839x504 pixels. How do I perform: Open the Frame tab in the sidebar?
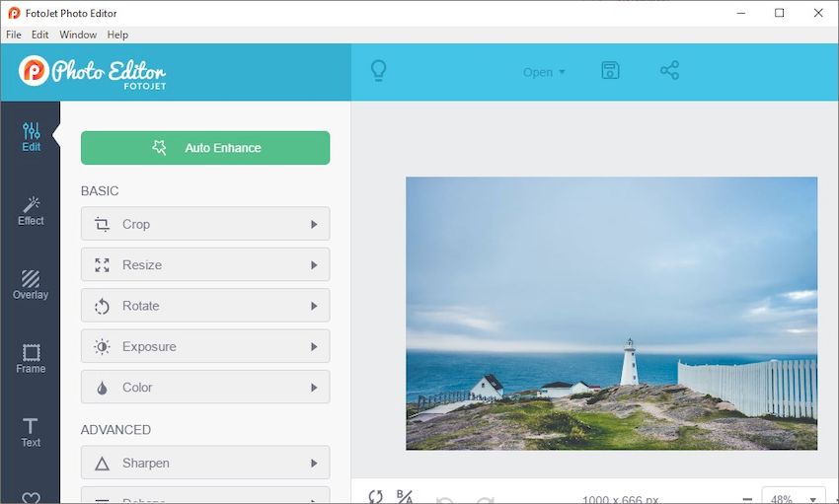coord(31,359)
